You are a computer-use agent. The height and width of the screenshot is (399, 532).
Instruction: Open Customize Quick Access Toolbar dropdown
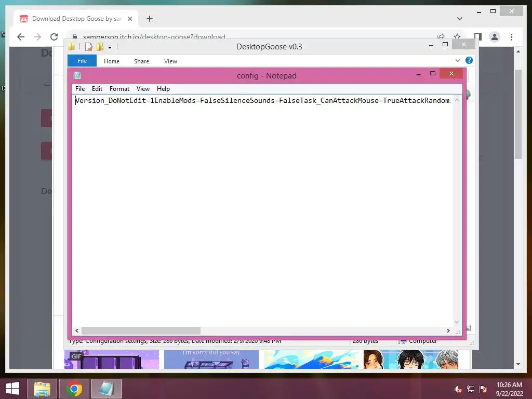pos(110,47)
